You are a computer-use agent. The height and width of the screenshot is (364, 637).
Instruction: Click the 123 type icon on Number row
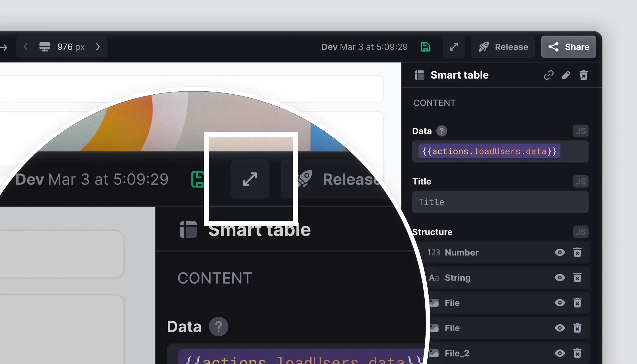pos(433,252)
